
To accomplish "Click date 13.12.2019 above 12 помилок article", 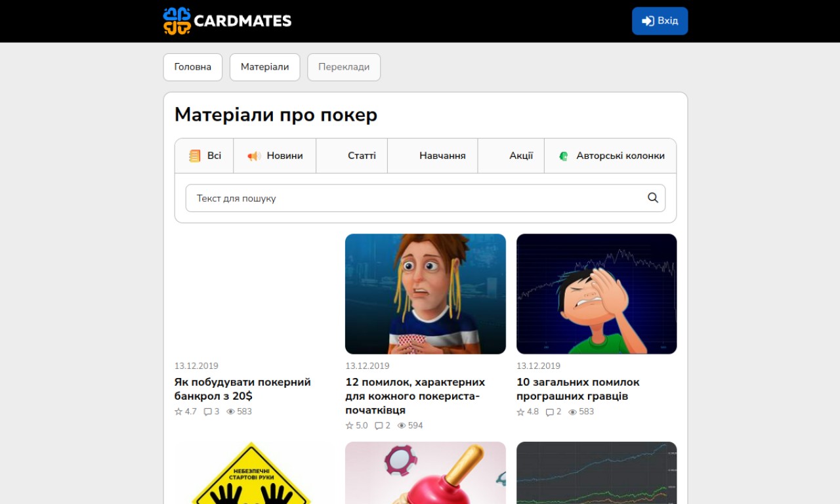I will click(x=367, y=366).
